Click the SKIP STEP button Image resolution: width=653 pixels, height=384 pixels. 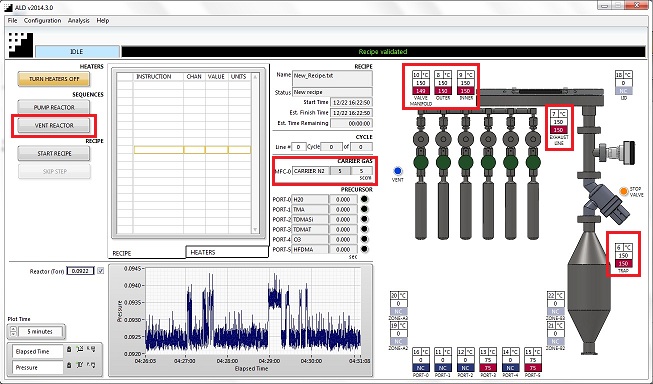pyautogui.click(x=54, y=171)
